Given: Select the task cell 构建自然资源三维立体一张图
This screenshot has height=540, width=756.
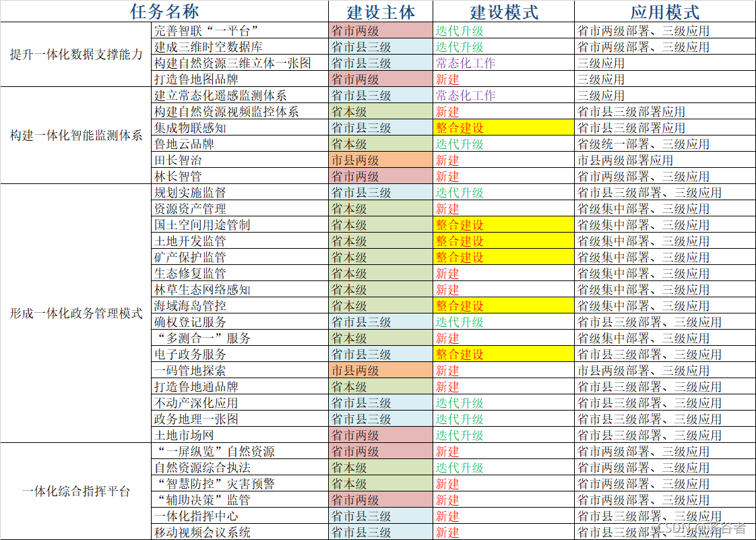Looking at the screenshot, I should tap(240, 63).
